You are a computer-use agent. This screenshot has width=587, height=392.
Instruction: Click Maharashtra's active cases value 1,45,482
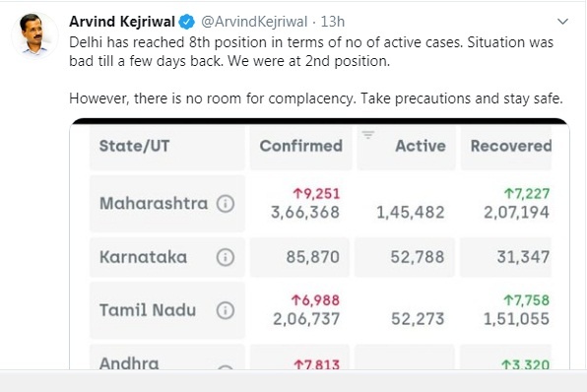410,213
